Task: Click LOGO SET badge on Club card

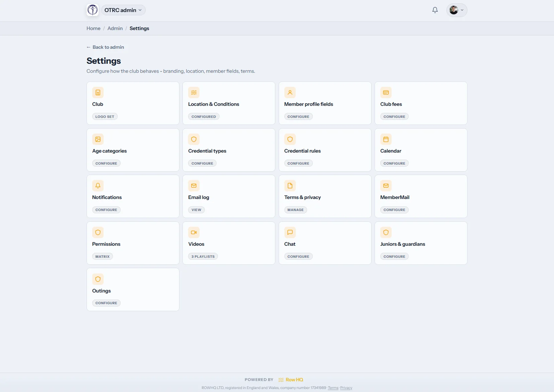Action: click(x=105, y=117)
